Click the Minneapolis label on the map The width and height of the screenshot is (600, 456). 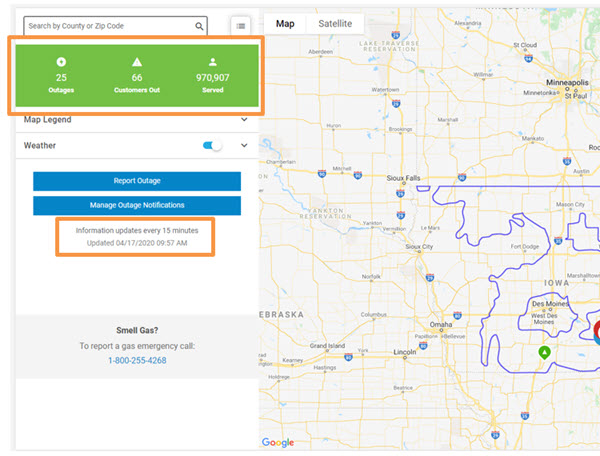pyautogui.click(x=567, y=83)
